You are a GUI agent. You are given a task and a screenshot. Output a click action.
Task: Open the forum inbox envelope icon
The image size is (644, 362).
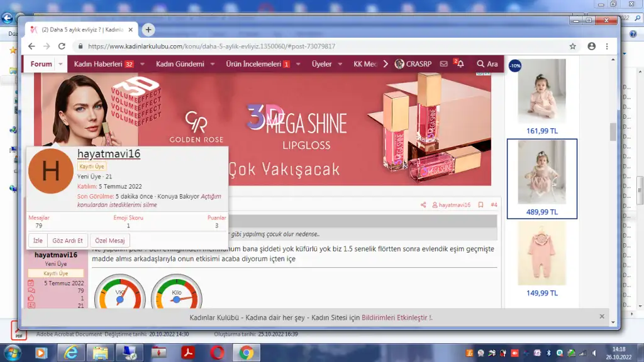coord(444,64)
